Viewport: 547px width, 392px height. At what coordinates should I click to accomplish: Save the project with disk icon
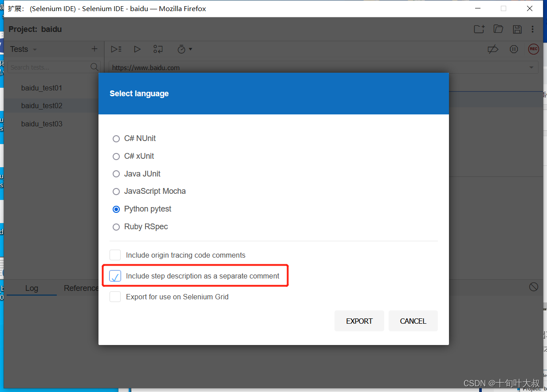pyautogui.click(x=517, y=29)
